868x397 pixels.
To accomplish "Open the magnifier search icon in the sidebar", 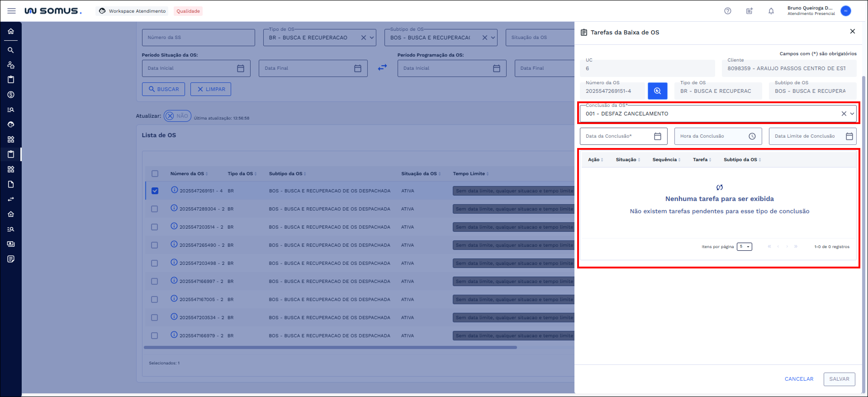I will coord(11,50).
